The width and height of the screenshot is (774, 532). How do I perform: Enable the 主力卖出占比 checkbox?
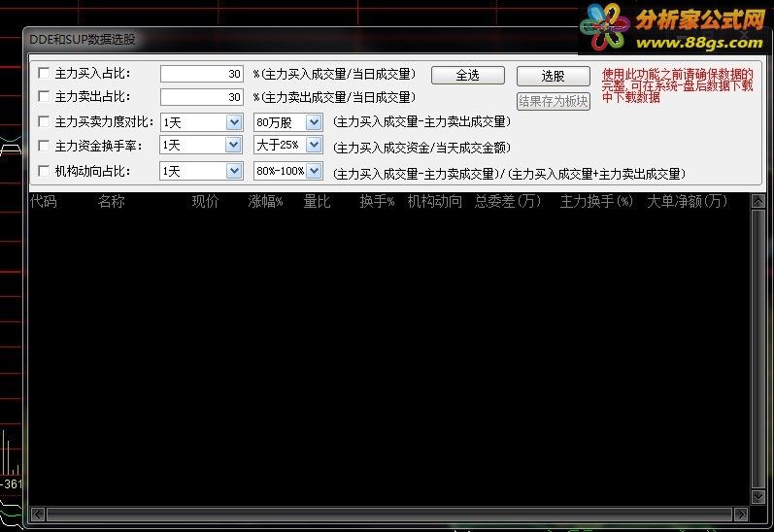tap(44, 96)
